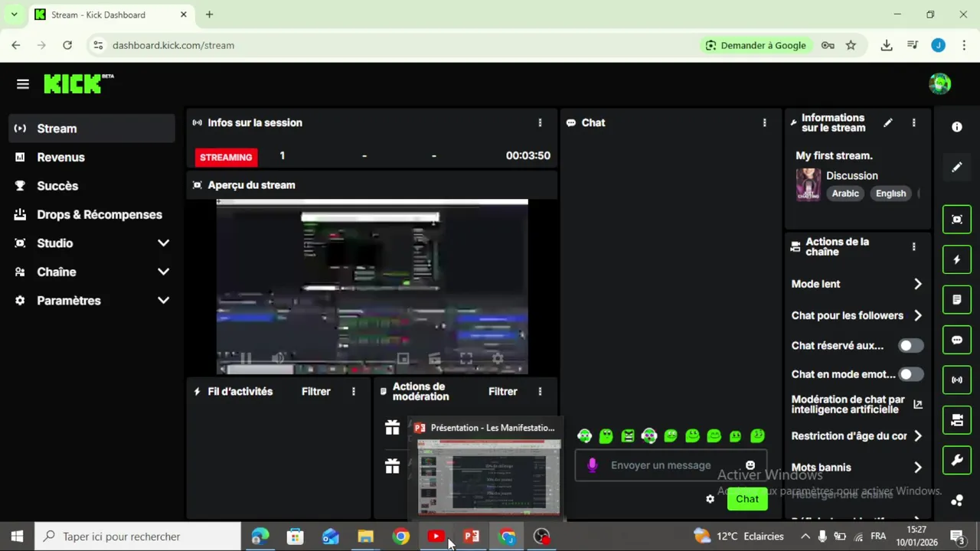This screenshot has width=980, height=551.
Task: Go to the Revenus sidebar item
Action: (x=92, y=157)
